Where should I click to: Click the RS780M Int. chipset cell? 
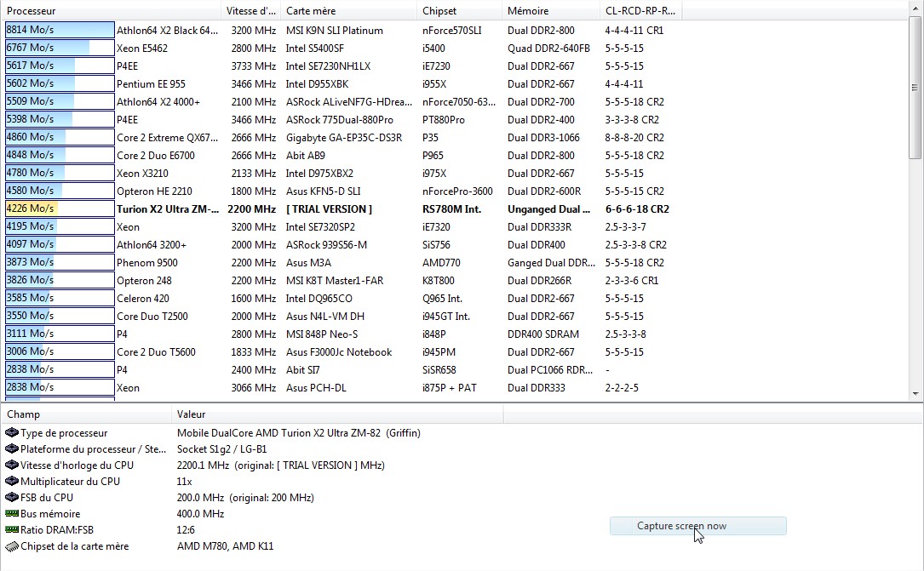click(451, 209)
